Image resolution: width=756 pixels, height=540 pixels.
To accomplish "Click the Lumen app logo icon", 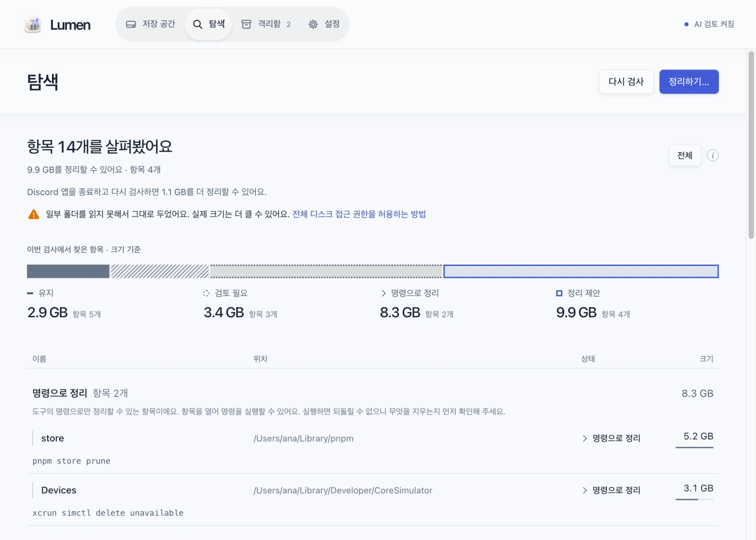I will tap(33, 25).
